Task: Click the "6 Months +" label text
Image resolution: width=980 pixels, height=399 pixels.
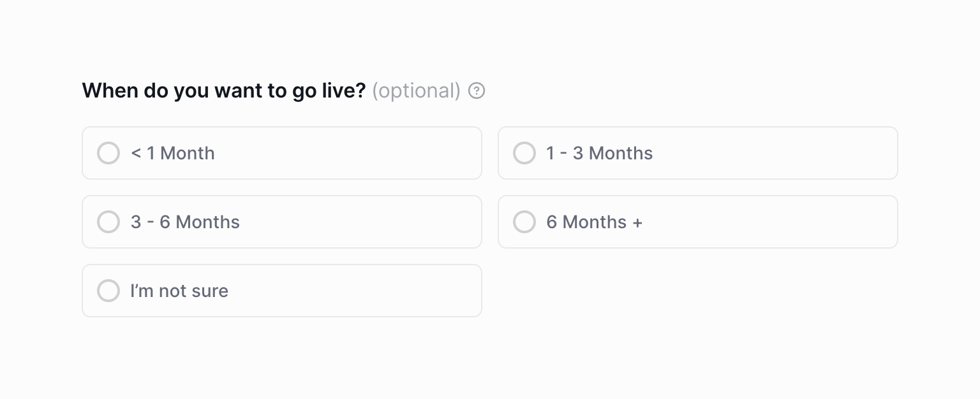Action: [x=593, y=222]
